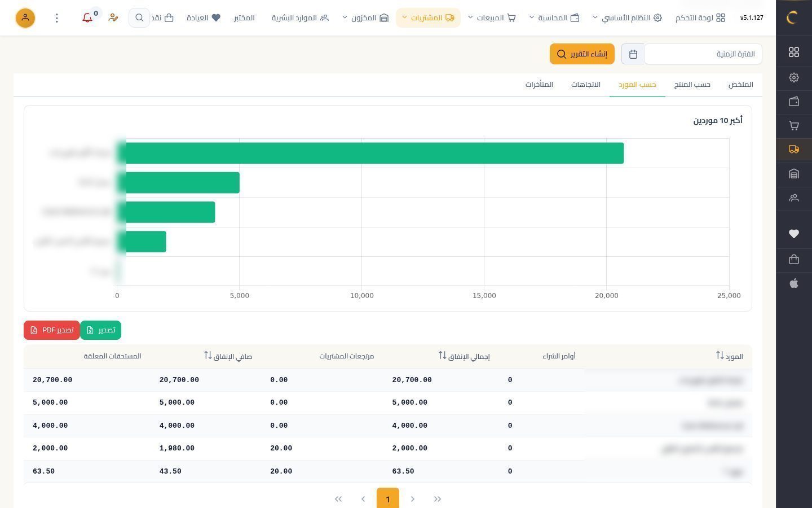Switch to the الاتجاهات tab
This screenshot has height=508, width=812.
click(x=586, y=85)
